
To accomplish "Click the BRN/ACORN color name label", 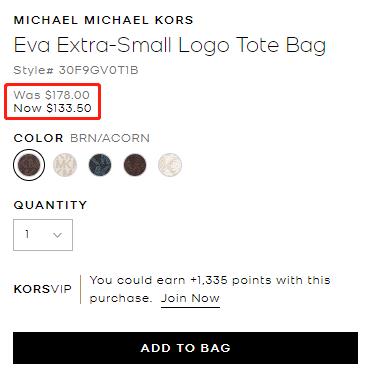I will click(110, 138).
